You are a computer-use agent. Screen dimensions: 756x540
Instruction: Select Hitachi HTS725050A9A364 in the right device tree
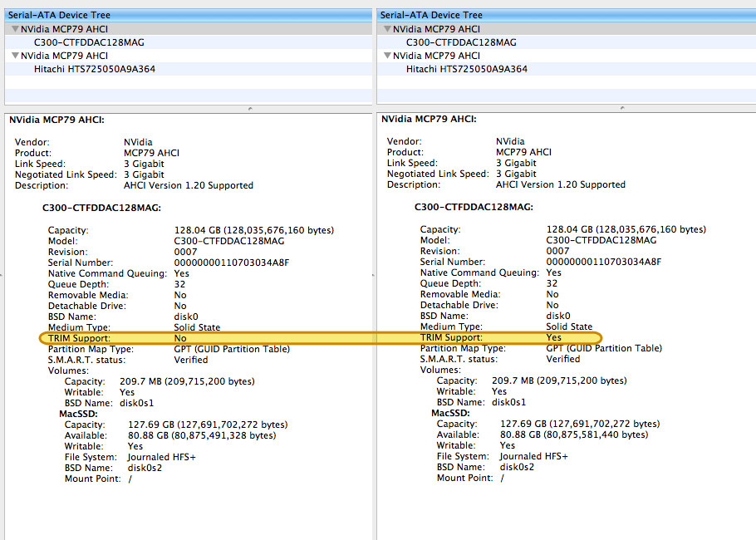[x=466, y=69]
